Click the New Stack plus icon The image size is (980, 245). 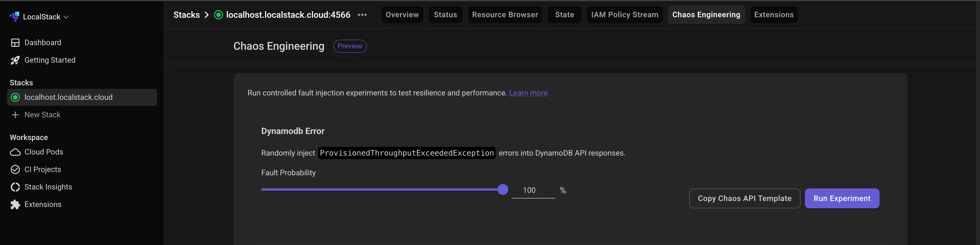(x=15, y=115)
